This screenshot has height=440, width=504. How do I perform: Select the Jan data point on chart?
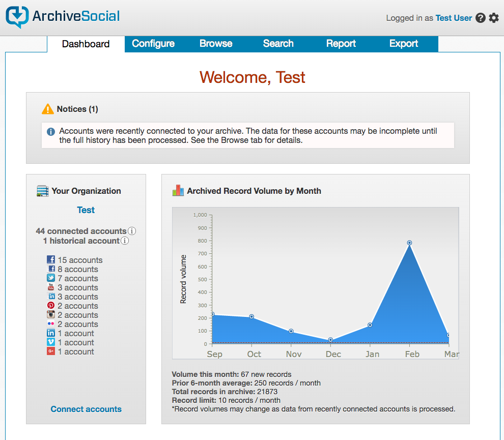pos(370,325)
